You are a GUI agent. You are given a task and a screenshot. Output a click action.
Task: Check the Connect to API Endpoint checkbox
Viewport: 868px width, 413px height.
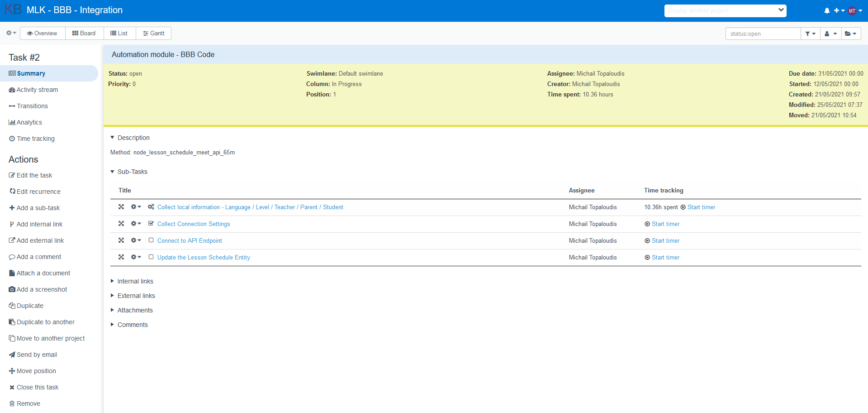[x=151, y=240]
